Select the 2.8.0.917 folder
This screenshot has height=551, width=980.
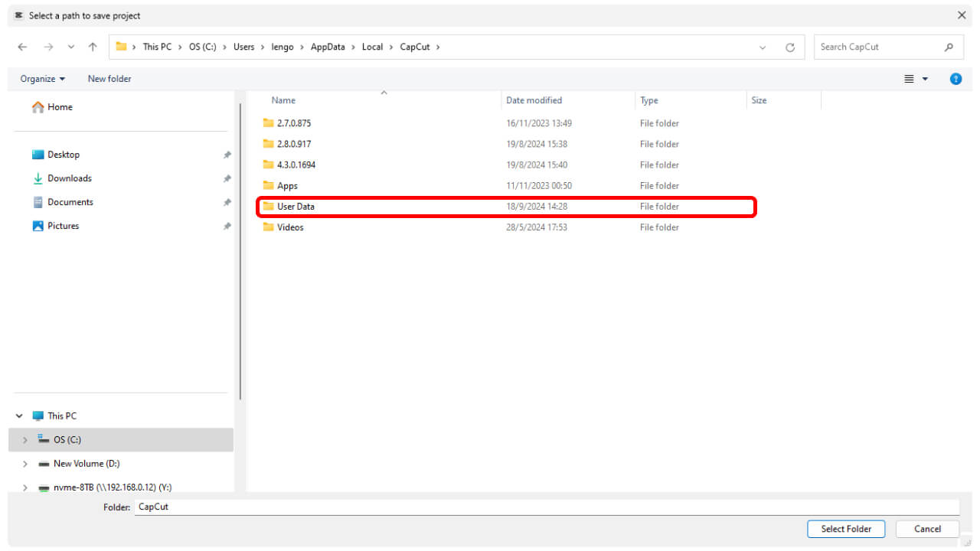[x=294, y=144]
